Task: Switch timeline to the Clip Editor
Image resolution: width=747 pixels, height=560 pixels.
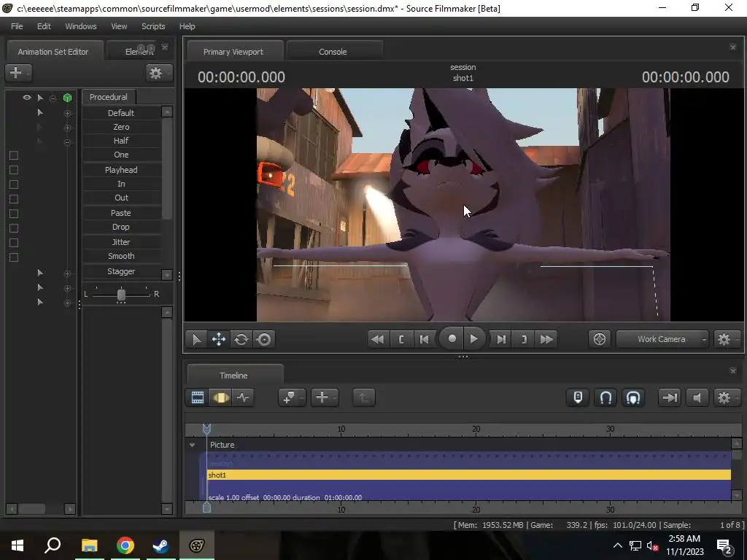Action: [x=198, y=397]
